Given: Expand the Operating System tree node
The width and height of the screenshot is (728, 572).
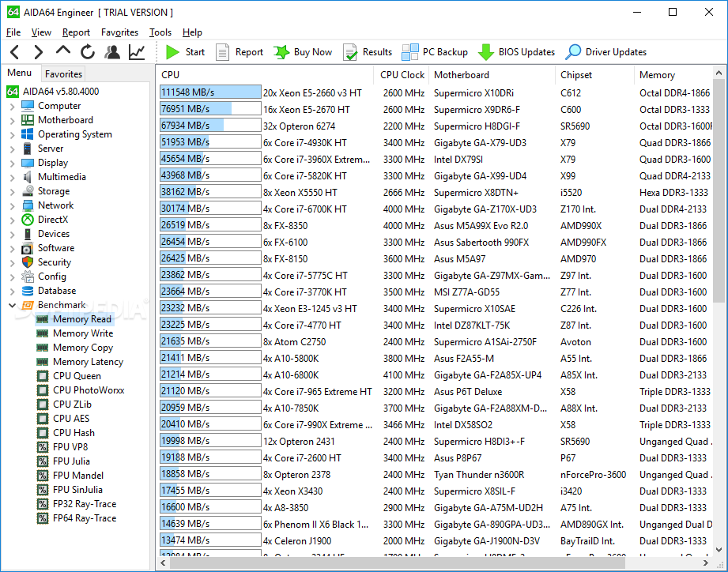Looking at the screenshot, I should [13, 135].
